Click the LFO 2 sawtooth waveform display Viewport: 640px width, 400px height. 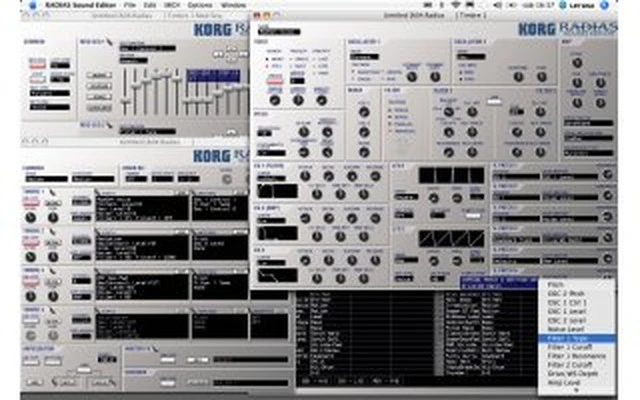pos(451,238)
